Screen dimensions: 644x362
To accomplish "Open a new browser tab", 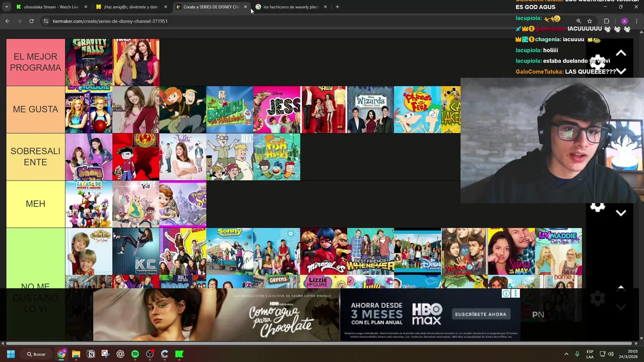I will pos(337,7).
